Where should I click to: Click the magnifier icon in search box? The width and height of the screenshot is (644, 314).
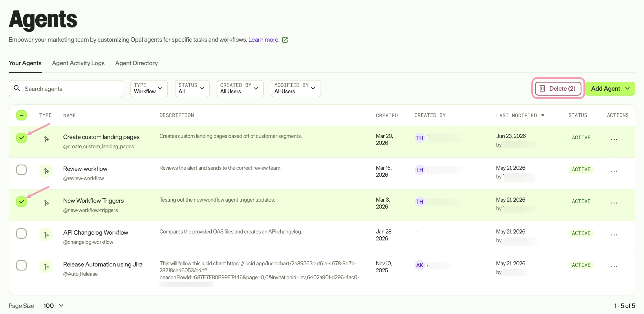click(17, 88)
